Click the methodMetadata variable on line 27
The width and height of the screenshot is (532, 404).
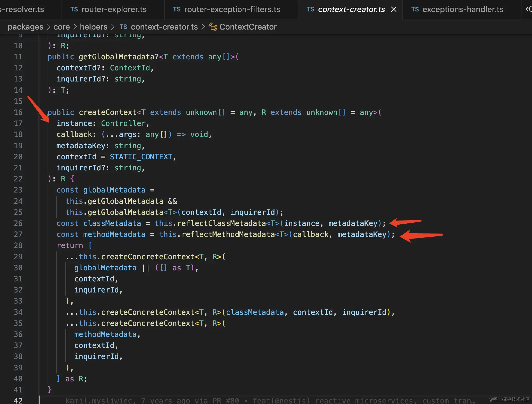pos(114,234)
